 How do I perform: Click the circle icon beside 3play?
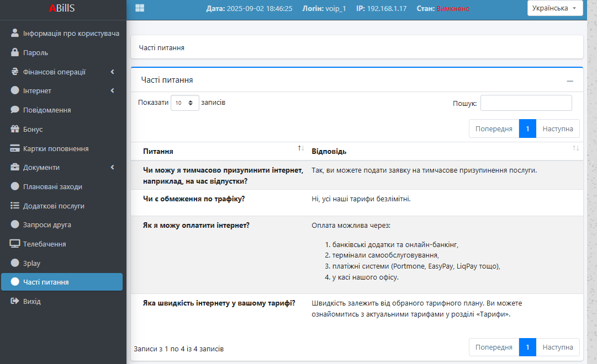tap(15, 263)
